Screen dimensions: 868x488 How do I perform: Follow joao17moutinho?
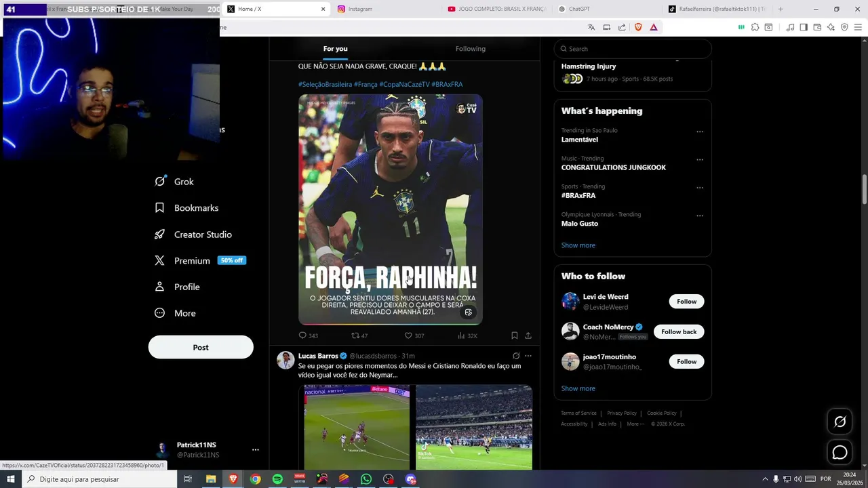pyautogui.click(x=686, y=361)
